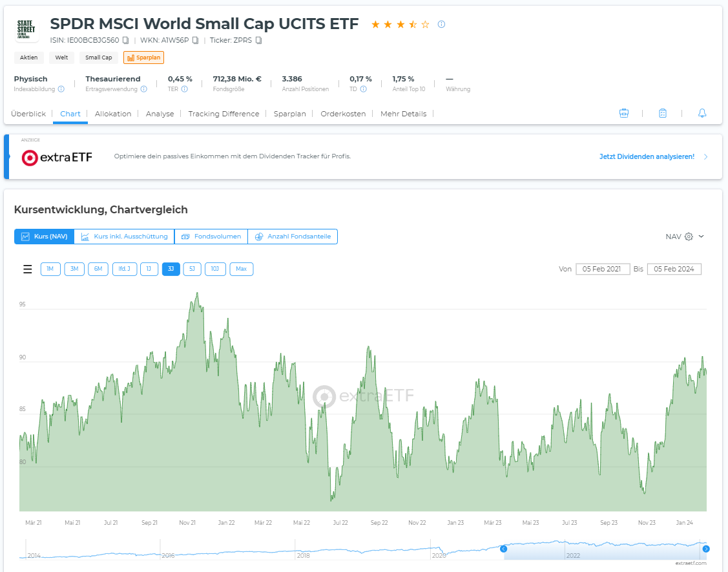728x572 pixels.
Task: Show info for Indexabbildung
Action: [x=61, y=89]
